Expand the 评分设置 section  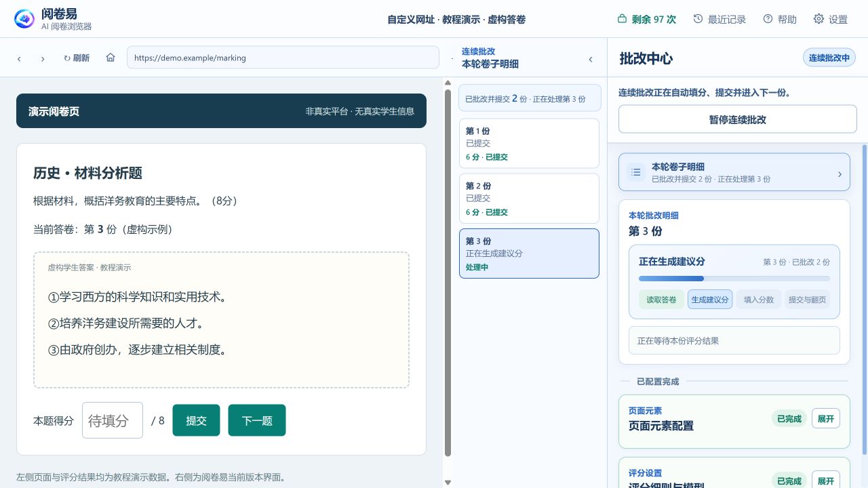(x=825, y=480)
